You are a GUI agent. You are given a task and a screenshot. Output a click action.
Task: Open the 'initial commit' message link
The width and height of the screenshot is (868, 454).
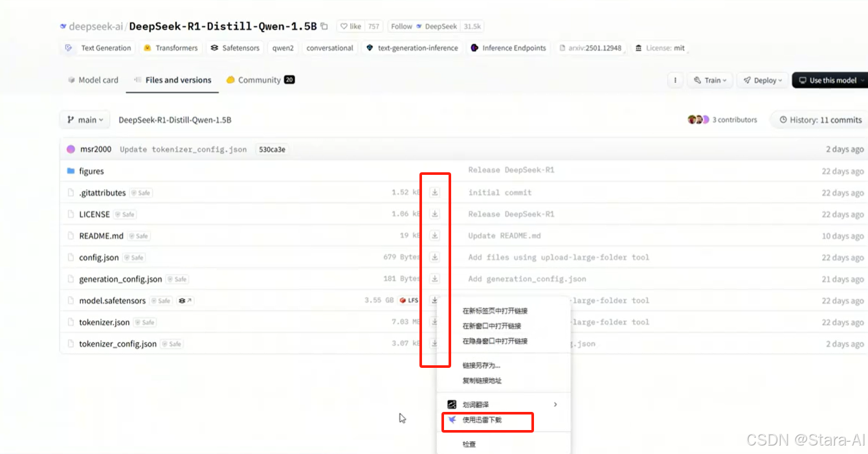point(500,192)
